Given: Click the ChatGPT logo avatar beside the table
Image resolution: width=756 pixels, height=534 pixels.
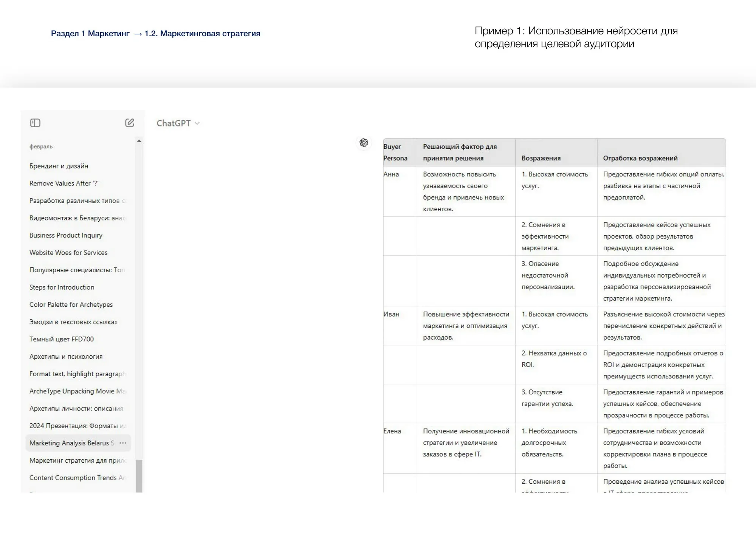Looking at the screenshot, I should (364, 143).
